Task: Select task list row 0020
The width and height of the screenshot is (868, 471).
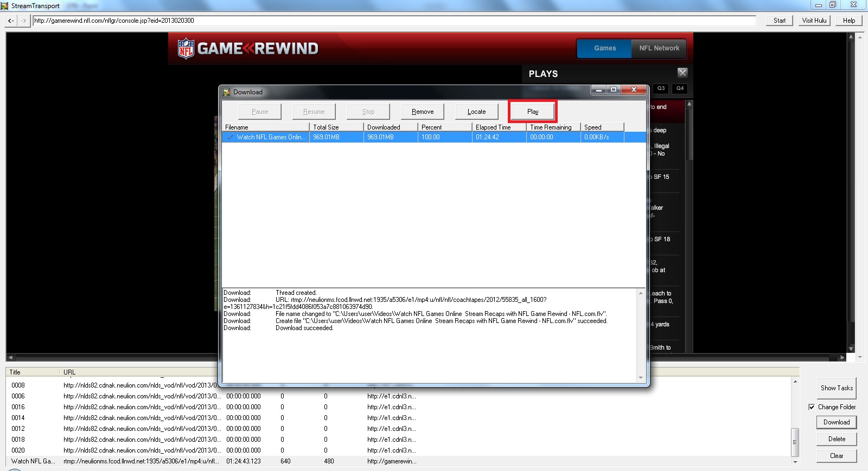Action: tap(399, 450)
